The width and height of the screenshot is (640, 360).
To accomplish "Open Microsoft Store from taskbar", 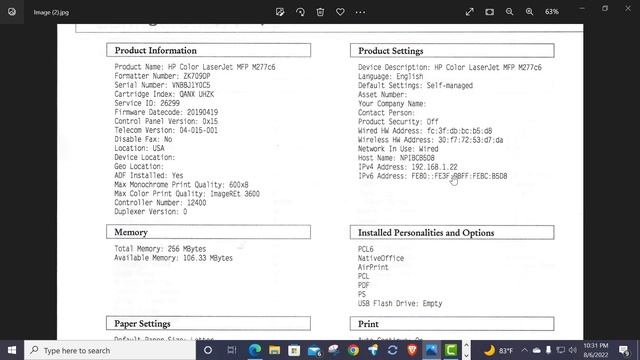I will click(x=294, y=350).
